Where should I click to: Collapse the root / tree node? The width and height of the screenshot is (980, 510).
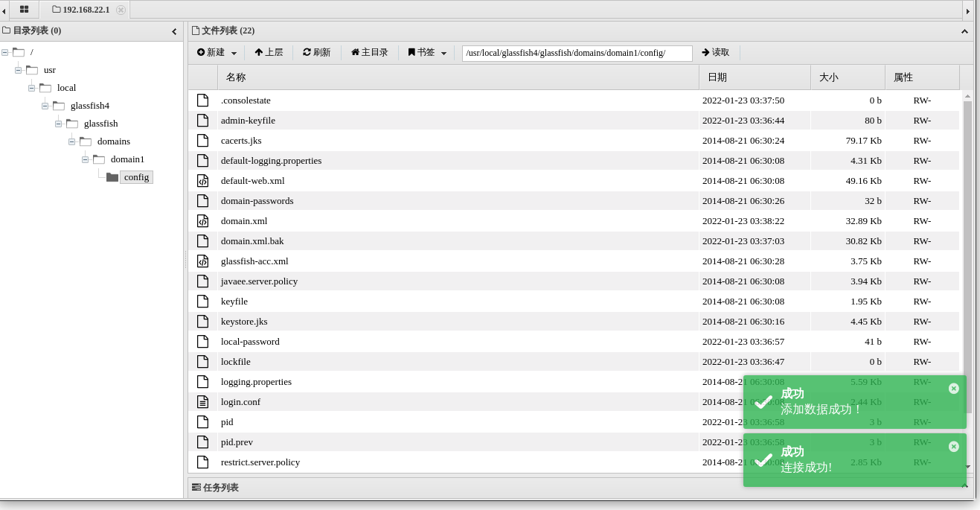coord(5,52)
